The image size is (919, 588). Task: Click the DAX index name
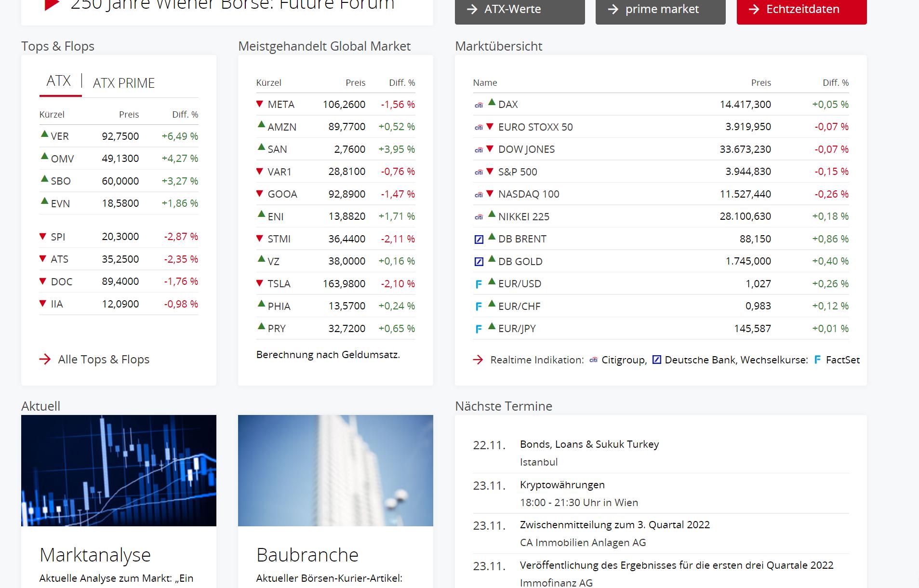[x=508, y=105]
